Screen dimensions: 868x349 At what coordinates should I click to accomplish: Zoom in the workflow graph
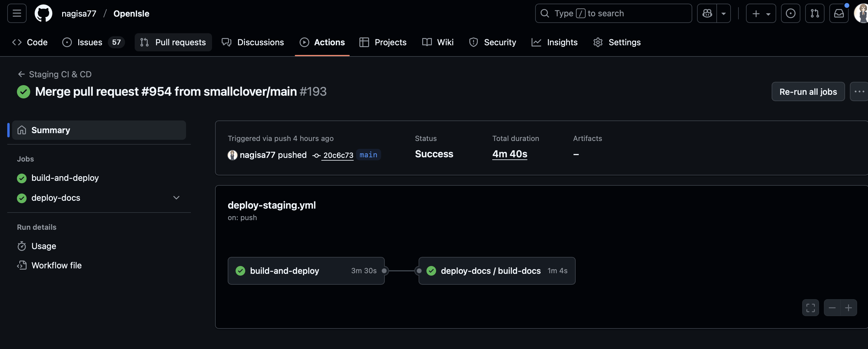click(x=848, y=308)
